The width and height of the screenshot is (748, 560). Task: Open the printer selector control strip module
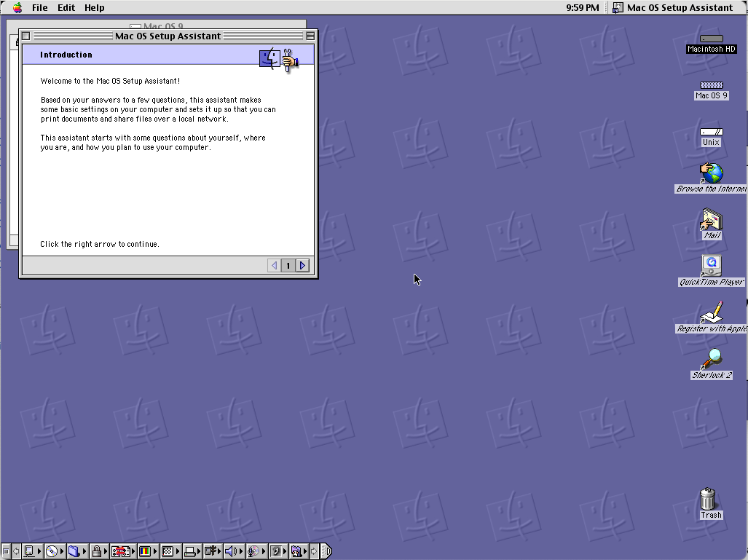190,551
